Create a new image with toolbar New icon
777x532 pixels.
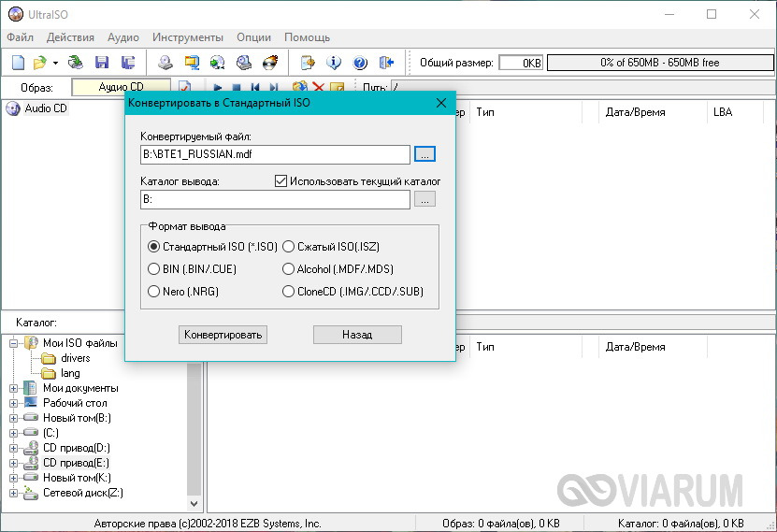coord(19,63)
